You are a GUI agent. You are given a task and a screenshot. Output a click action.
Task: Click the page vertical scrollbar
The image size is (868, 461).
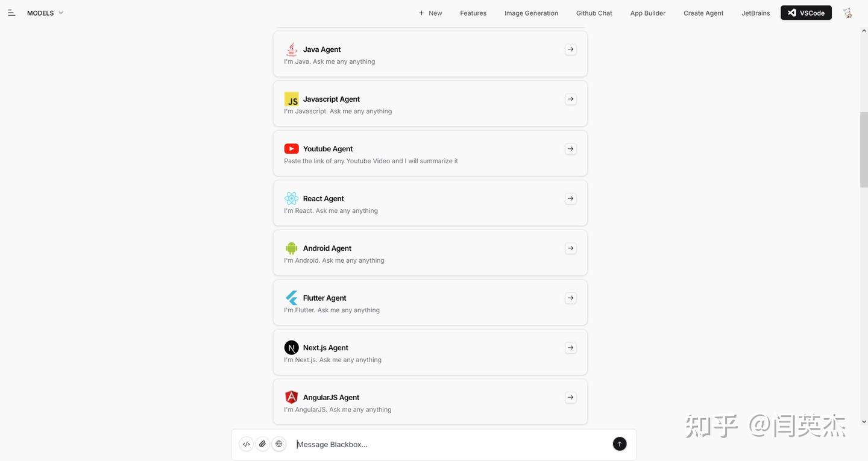click(864, 149)
